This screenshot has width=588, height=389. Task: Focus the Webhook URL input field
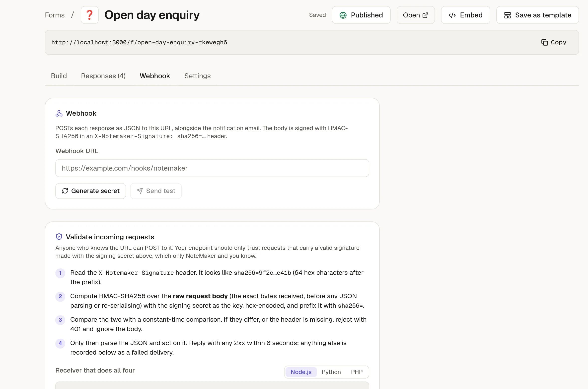click(212, 168)
